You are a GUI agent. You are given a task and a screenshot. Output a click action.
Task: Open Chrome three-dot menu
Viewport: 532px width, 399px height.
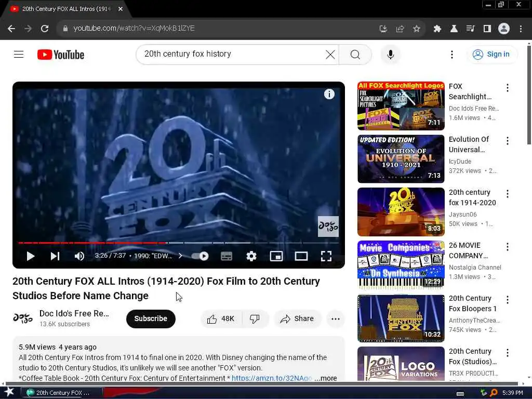click(x=521, y=29)
